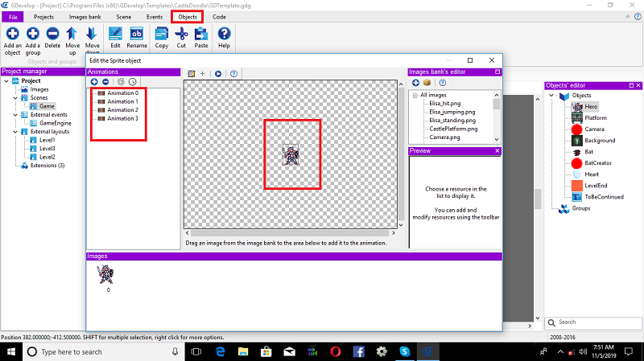Select the Hero object in Objects' editor
644x361 pixels.
591,107
